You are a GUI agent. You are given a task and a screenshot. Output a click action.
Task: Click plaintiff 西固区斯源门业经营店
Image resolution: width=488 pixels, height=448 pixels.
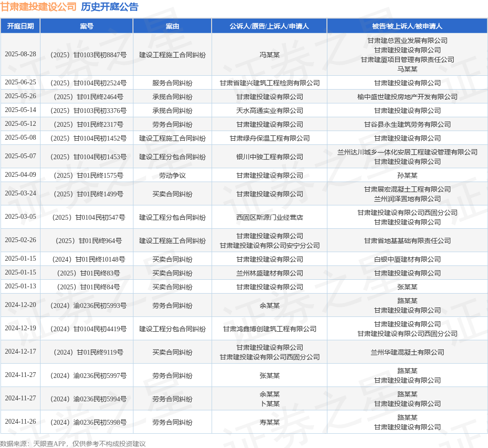270,217
